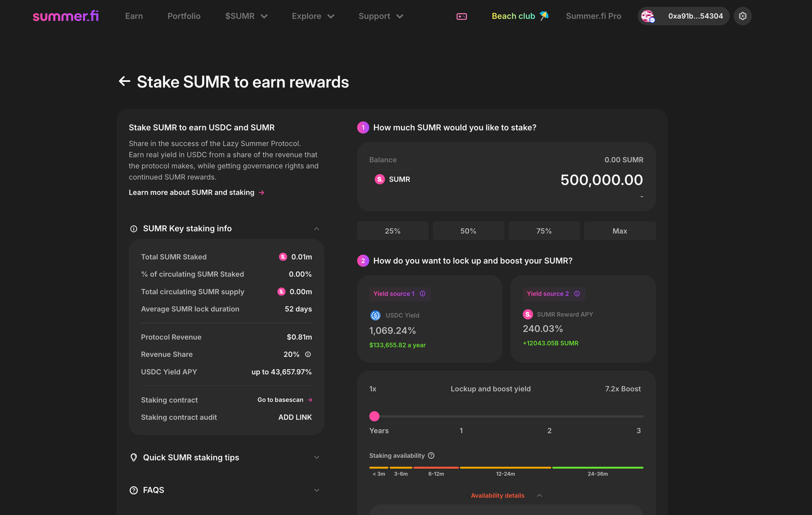The height and width of the screenshot is (515, 812).
Task: Go to the Earn page
Action: pyautogui.click(x=134, y=16)
